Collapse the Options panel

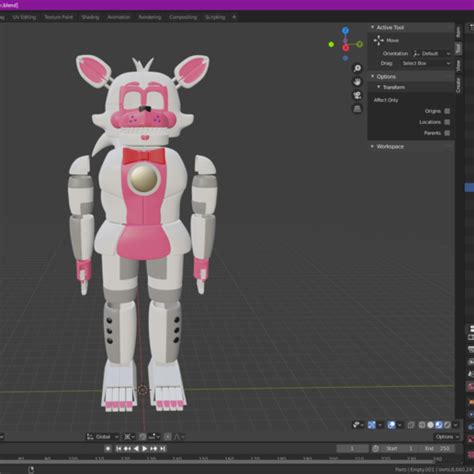tap(372, 76)
